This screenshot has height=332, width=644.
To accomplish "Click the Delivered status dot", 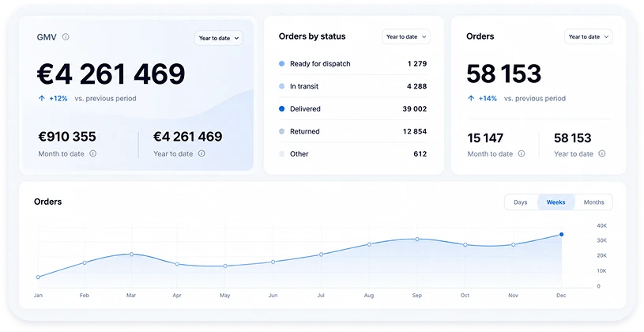I will (x=282, y=109).
